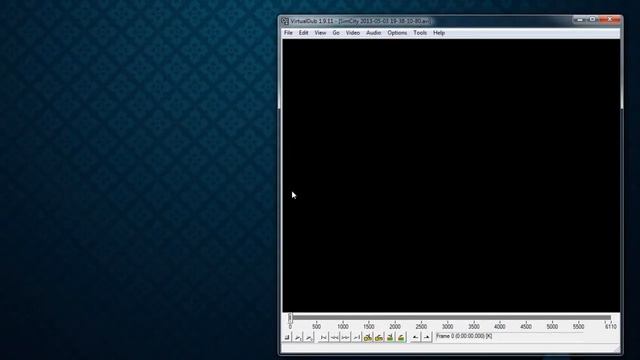640x360 pixels.
Task: Click the 6110 end frame label
Action: [x=611, y=327]
